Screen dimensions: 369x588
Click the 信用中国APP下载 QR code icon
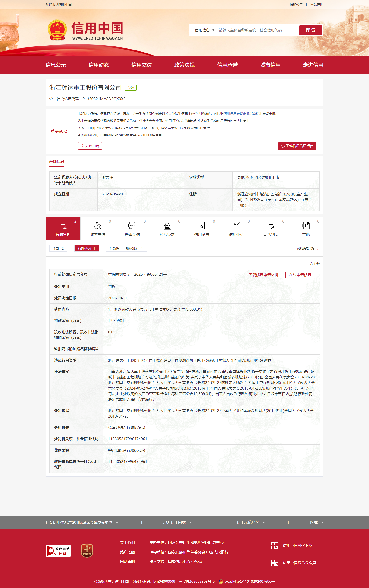(275, 545)
